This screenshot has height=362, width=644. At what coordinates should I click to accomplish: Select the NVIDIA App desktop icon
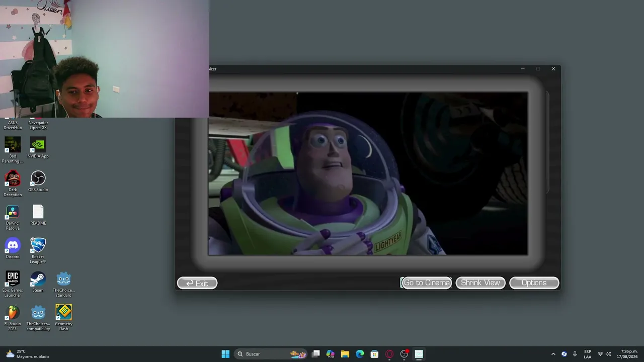(38, 148)
